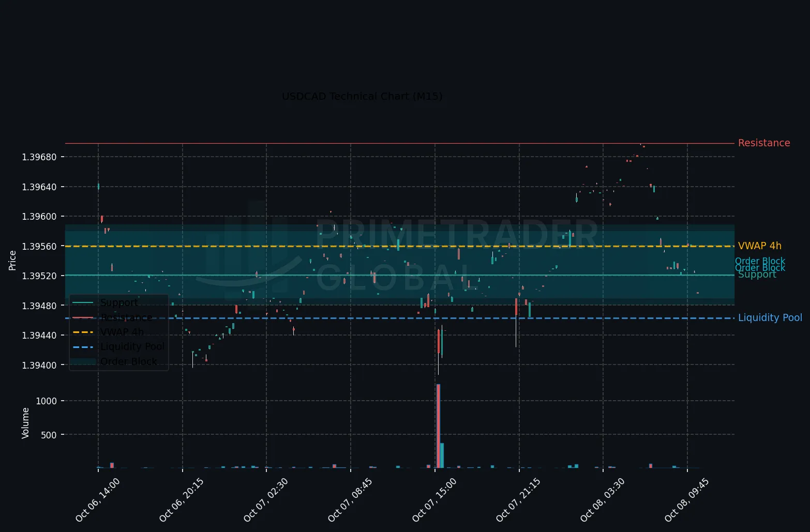Click the Oct 07, 02:30 time label

(266, 499)
